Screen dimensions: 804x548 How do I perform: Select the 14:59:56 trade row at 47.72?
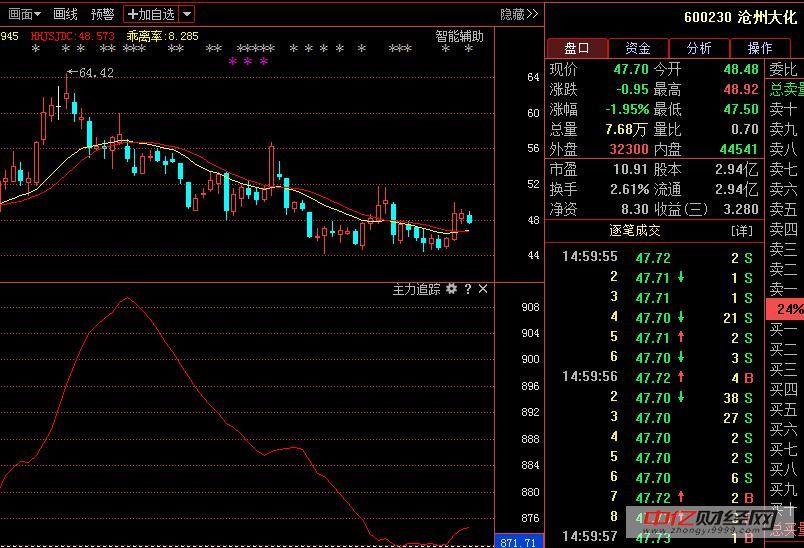tap(657, 377)
